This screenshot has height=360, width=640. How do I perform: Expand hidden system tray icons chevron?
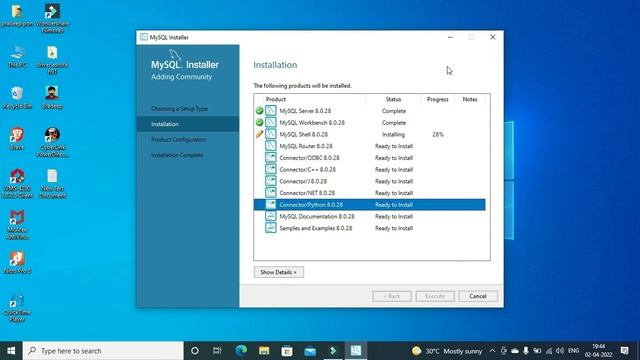[492, 351]
